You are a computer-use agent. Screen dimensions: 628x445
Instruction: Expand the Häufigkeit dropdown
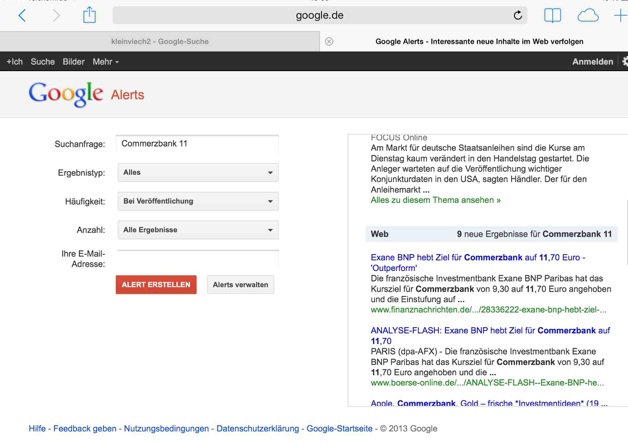tap(197, 201)
